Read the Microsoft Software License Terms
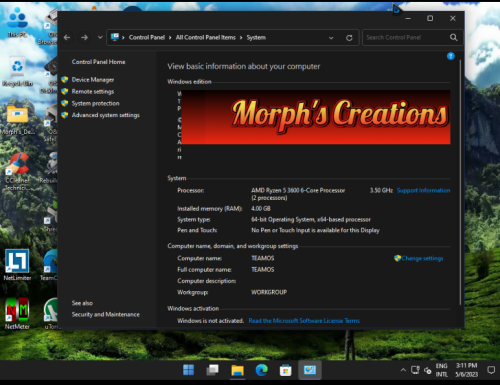 point(304,321)
